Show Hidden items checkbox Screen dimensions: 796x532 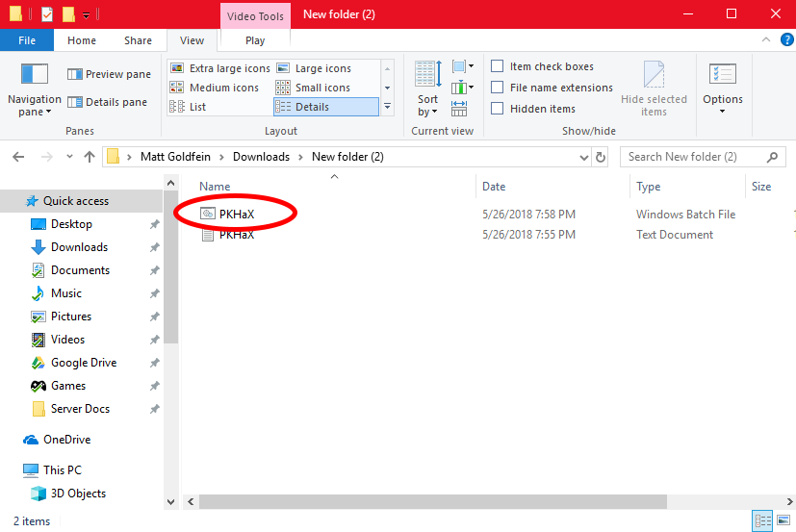click(498, 109)
